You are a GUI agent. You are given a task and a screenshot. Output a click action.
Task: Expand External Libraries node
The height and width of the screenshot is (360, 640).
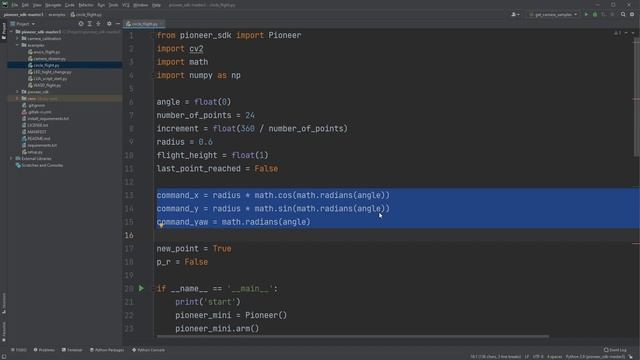pos(11,158)
